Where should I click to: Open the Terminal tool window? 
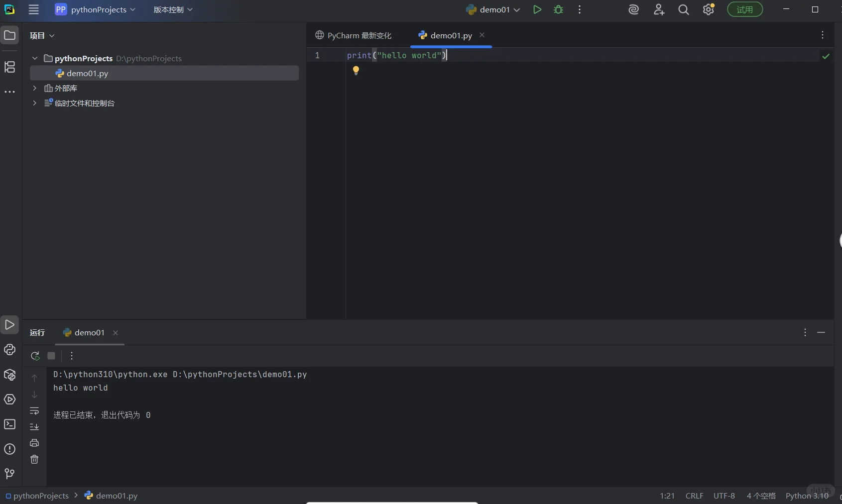coord(9,424)
